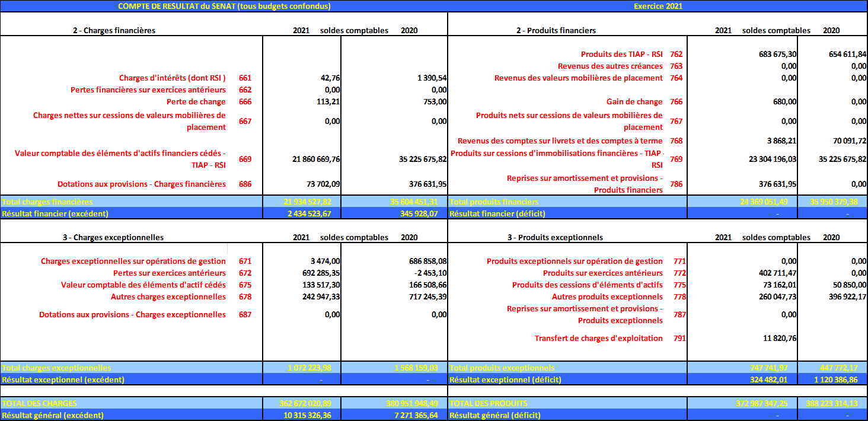Select account code 666 for Perte de change

click(245, 101)
